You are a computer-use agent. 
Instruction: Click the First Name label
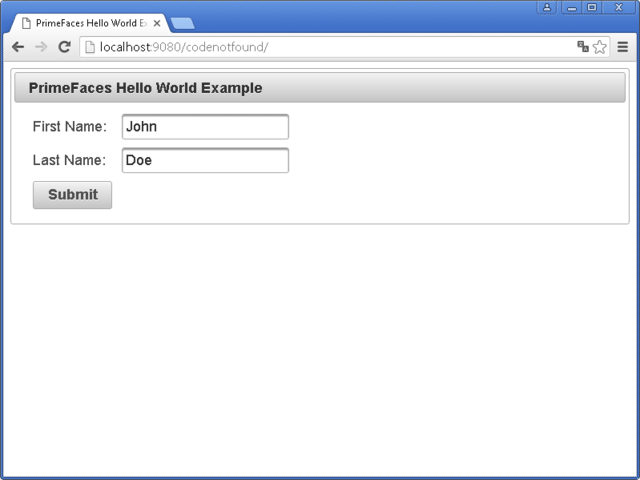coord(69,127)
